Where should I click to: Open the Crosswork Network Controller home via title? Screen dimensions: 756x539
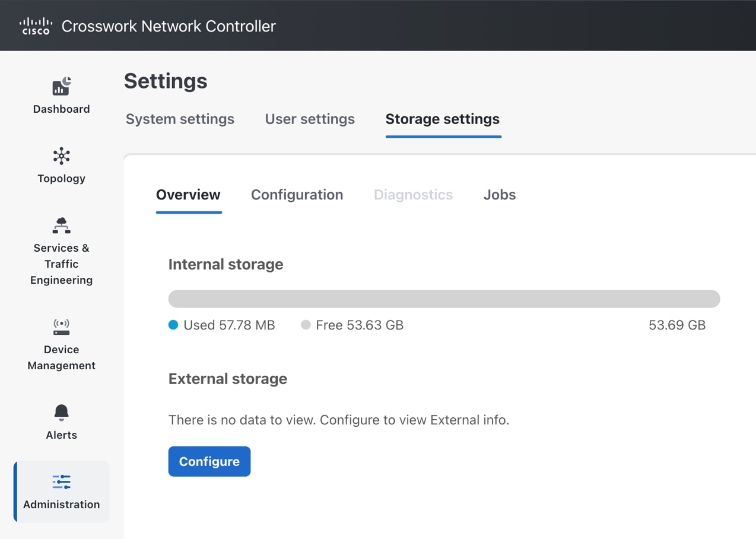(169, 26)
